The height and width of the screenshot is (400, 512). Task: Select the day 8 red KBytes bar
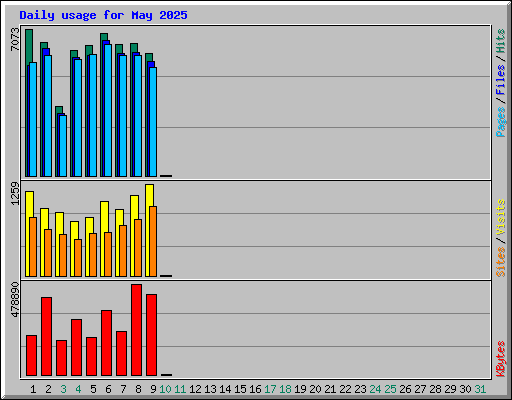(136, 330)
